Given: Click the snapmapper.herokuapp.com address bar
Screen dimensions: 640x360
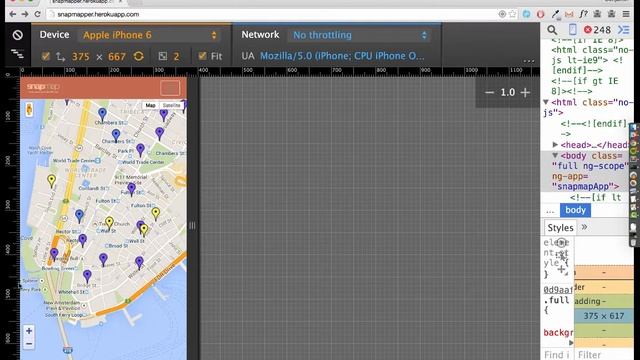Looking at the screenshot, I should [x=98, y=14].
